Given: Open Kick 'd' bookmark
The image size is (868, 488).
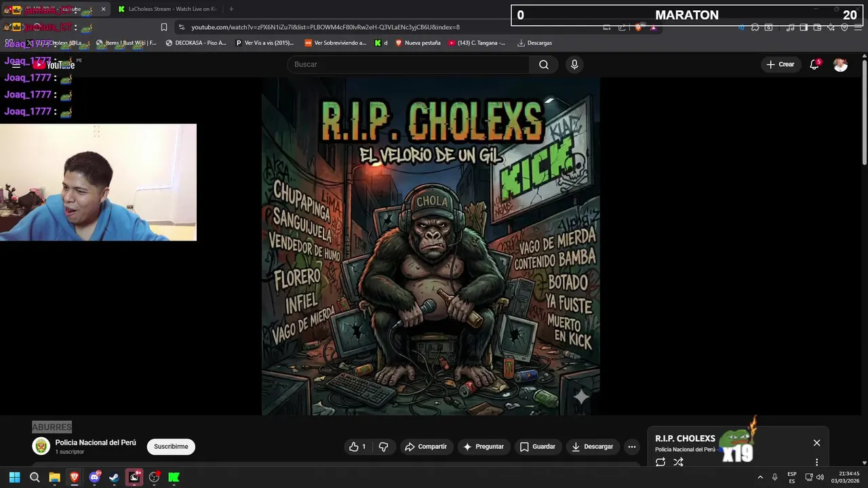Looking at the screenshot, I should (382, 43).
